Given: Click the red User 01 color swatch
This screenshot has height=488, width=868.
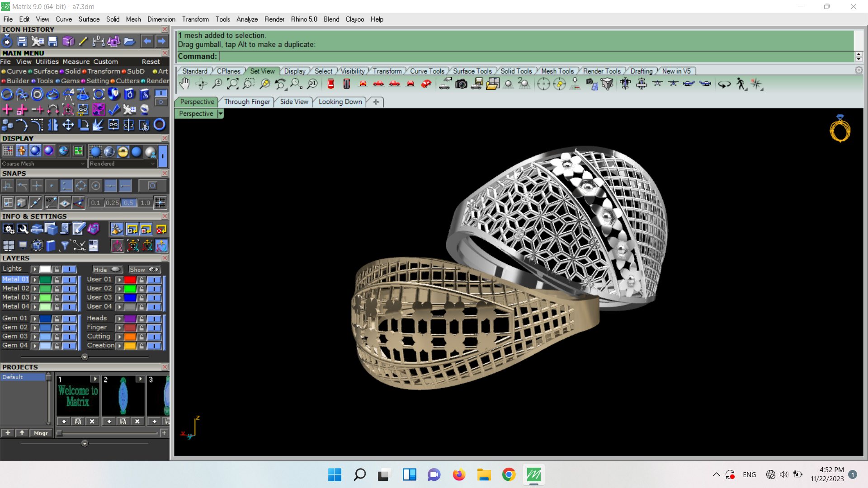Looking at the screenshot, I should (x=130, y=280).
